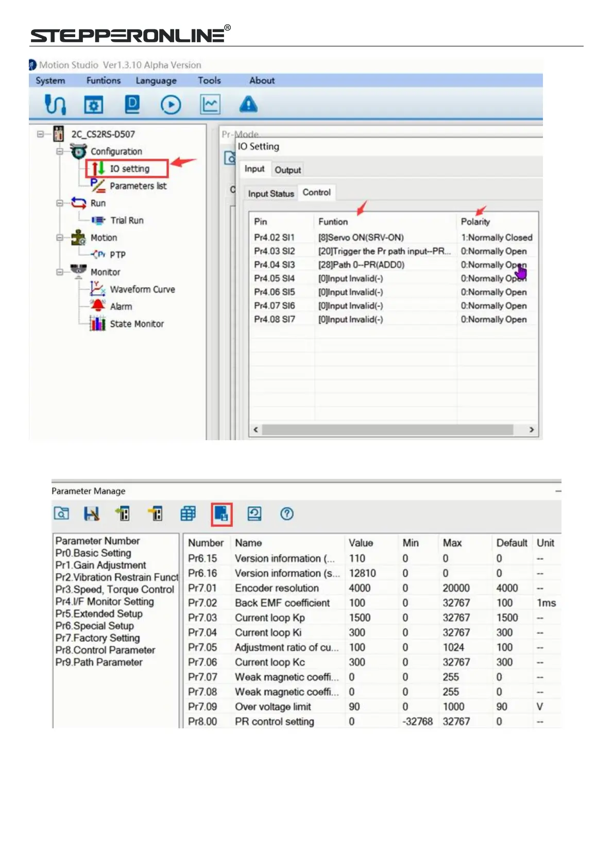Open Pr9.Path Parameter category
613x868 pixels.
(x=99, y=662)
